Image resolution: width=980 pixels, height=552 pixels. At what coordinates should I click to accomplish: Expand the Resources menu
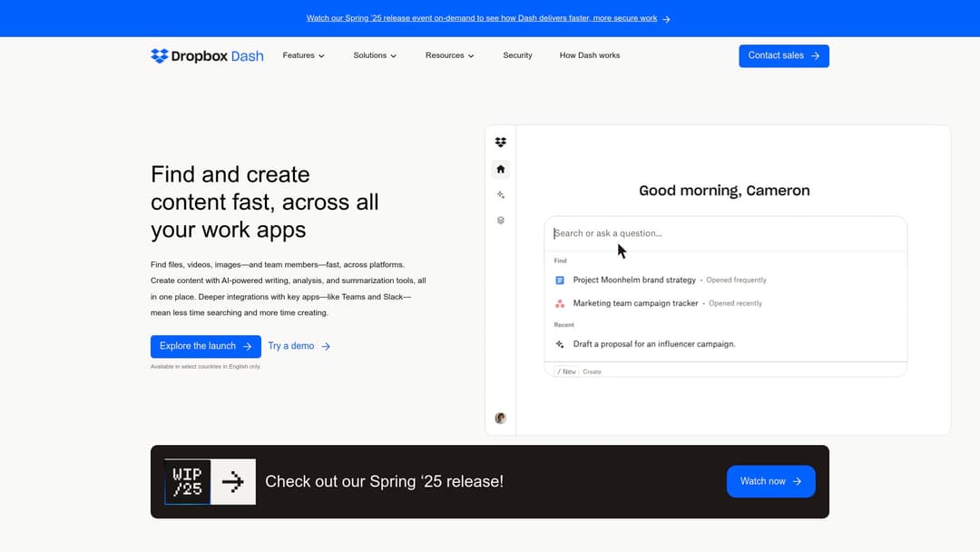(x=450, y=55)
